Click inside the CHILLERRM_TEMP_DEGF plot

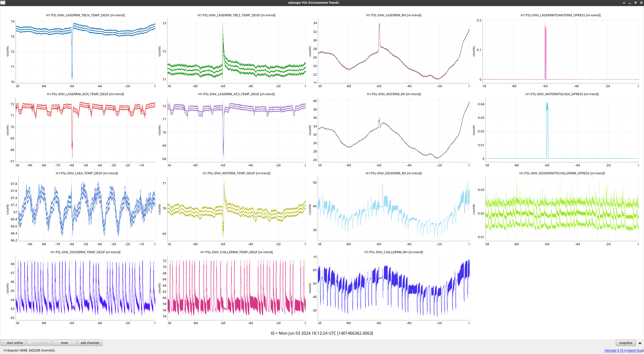click(236, 288)
